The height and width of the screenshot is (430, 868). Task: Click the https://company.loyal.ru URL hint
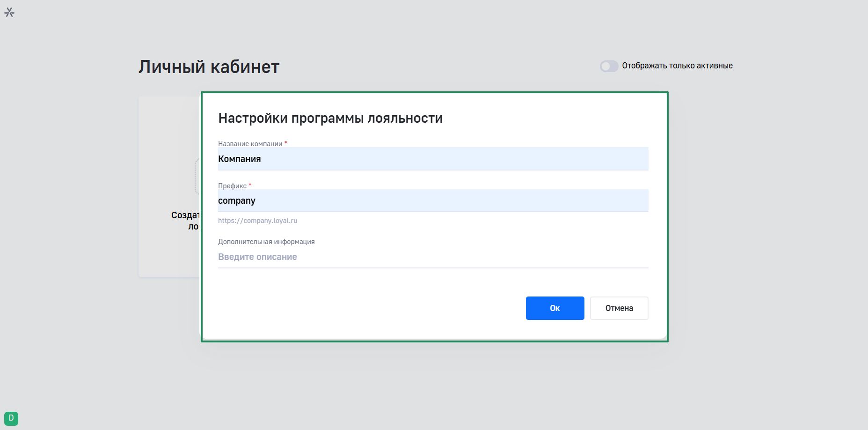point(257,221)
